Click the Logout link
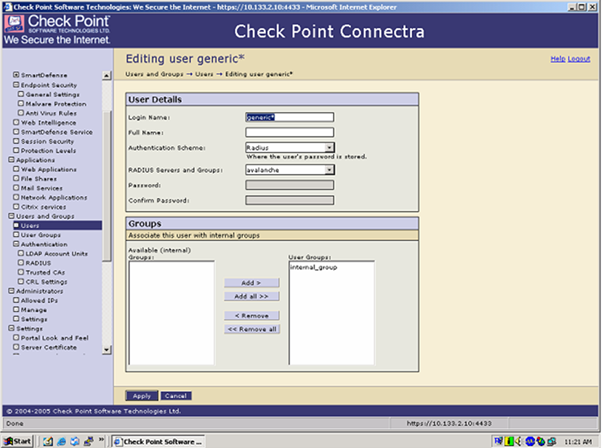Screen dimensions: 602x448 tap(579, 59)
